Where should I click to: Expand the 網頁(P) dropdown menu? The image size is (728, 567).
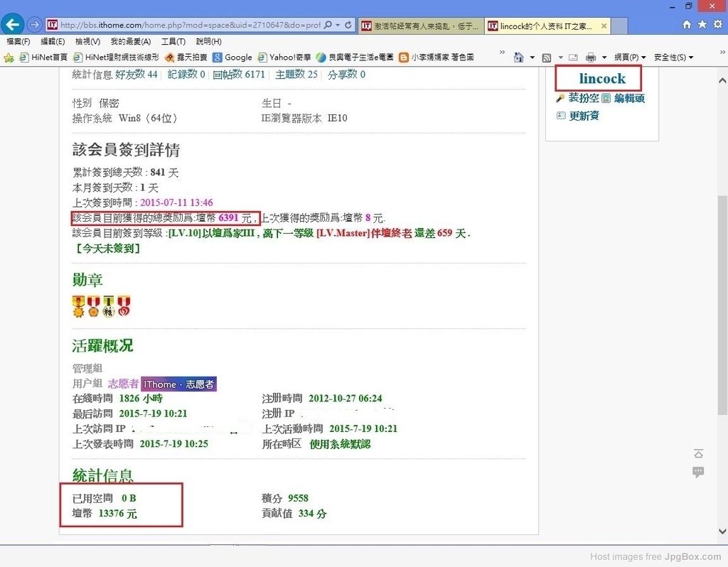(x=630, y=58)
